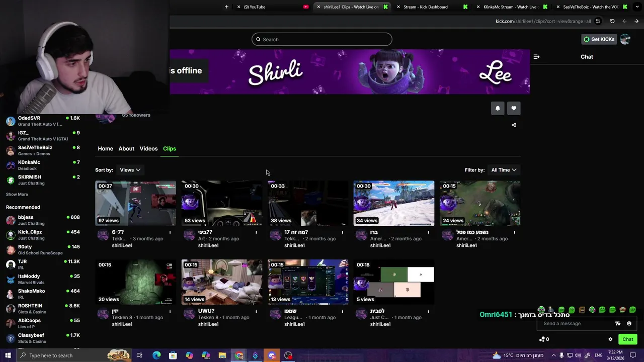Play the 34 views snowy clip thumbnail

[x=394, y=203]
